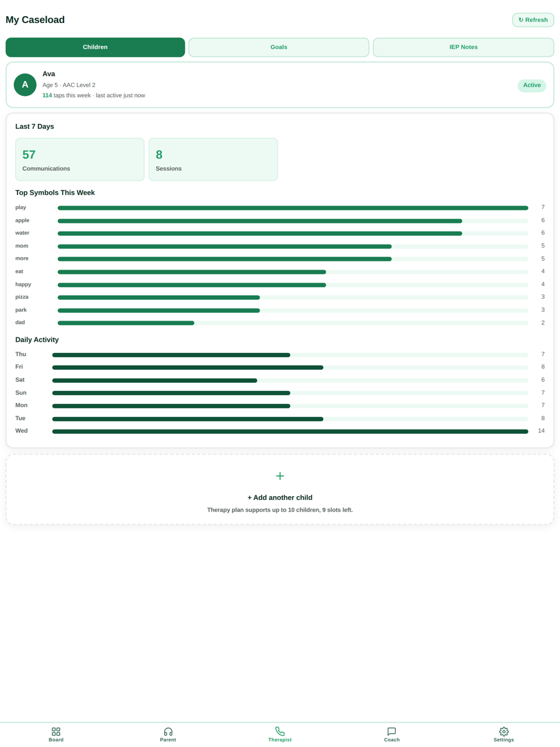Click the mom symbol bar
The height and width of the screenshot is (747, 560).
(x=293, y=247)
